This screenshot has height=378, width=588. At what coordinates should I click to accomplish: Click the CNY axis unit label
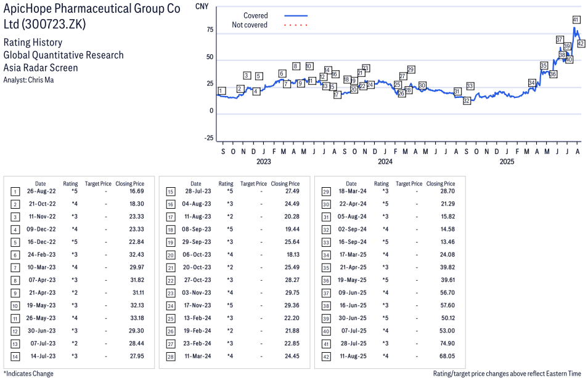point(202,6)
